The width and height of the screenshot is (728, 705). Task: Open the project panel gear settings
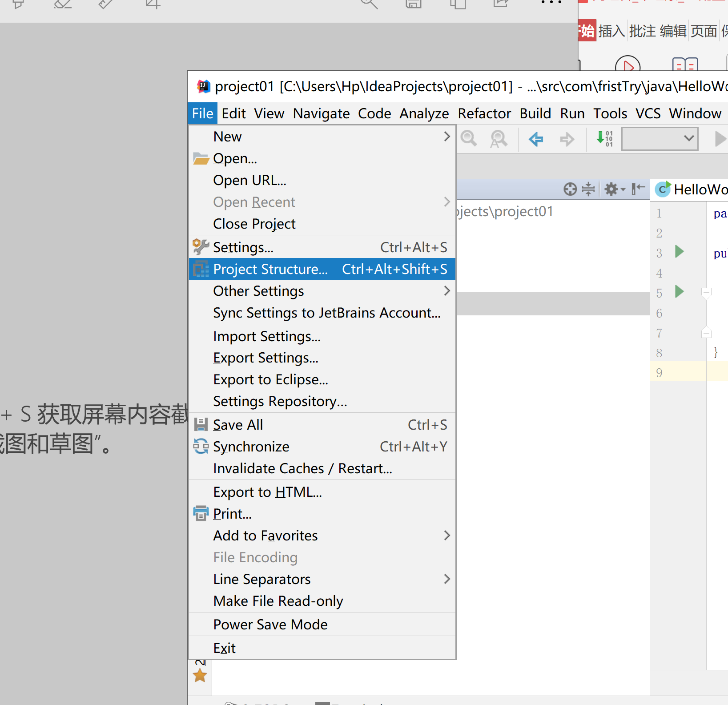615,189
